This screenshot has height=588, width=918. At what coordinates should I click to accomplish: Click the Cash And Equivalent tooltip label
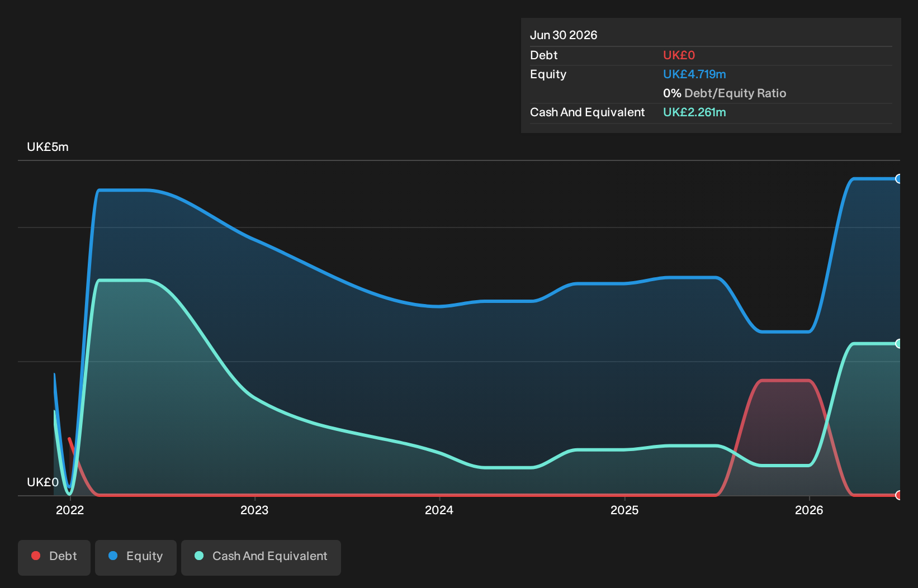(588, 112)
